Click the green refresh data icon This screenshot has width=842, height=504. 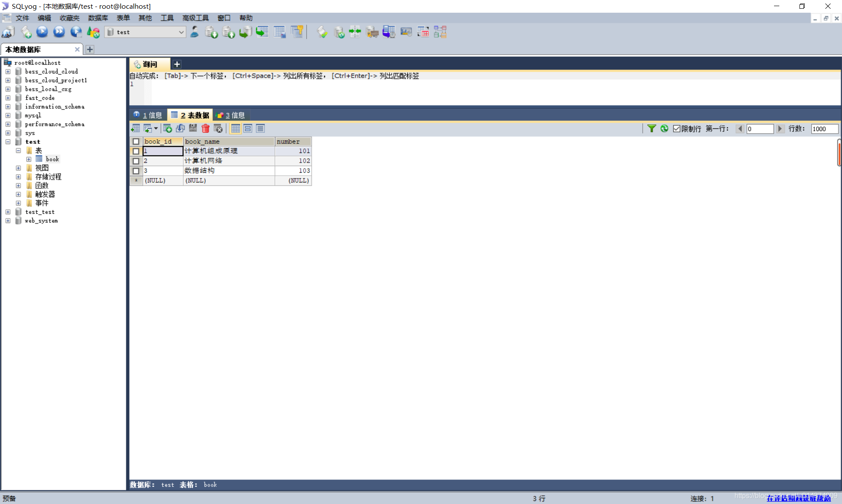[664, 128]
